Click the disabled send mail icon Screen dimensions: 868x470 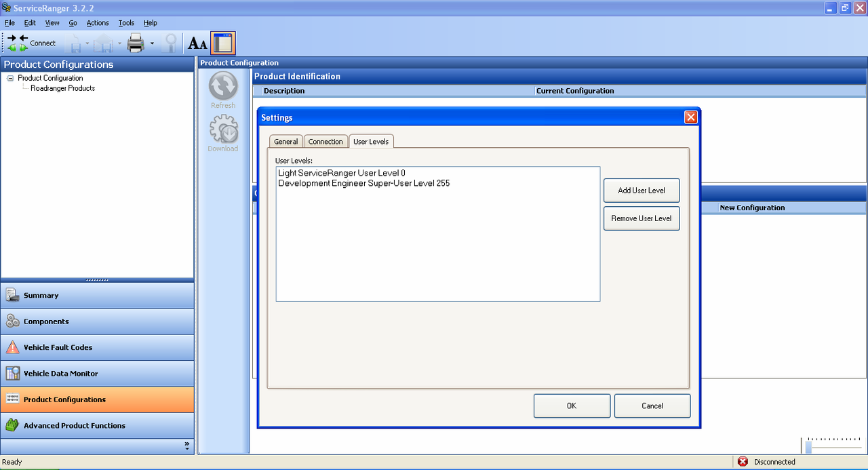coord(104,43)
